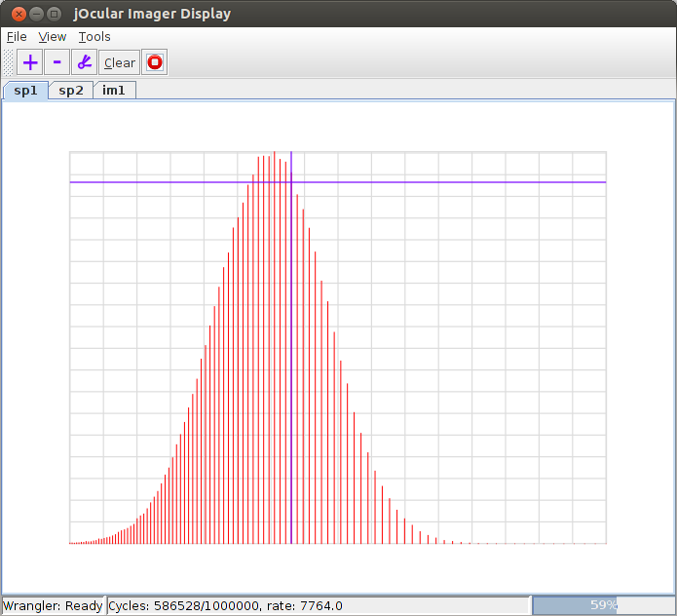
Task: Click the Cycles and rate status text
Action: point(225,605)
